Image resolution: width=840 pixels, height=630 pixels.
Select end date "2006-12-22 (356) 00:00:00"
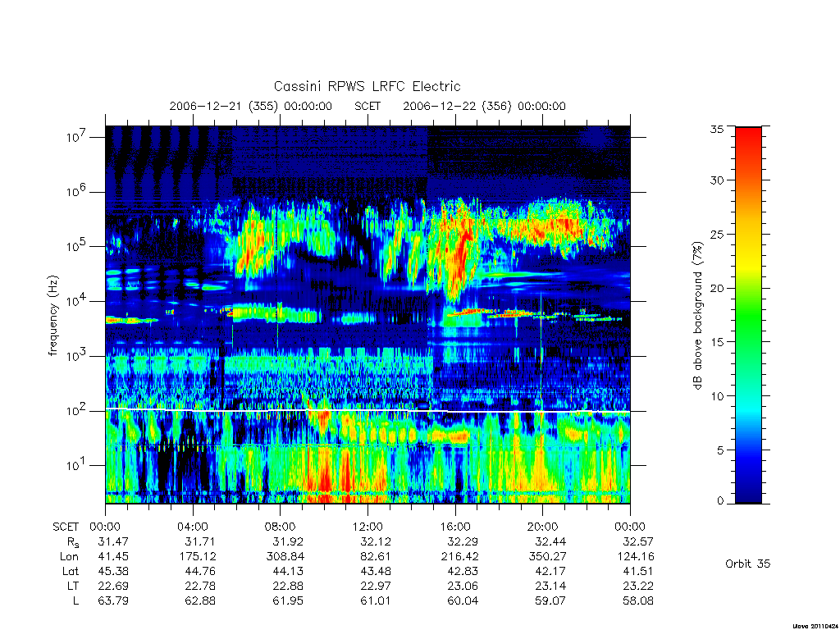click(x=484, y=106)
